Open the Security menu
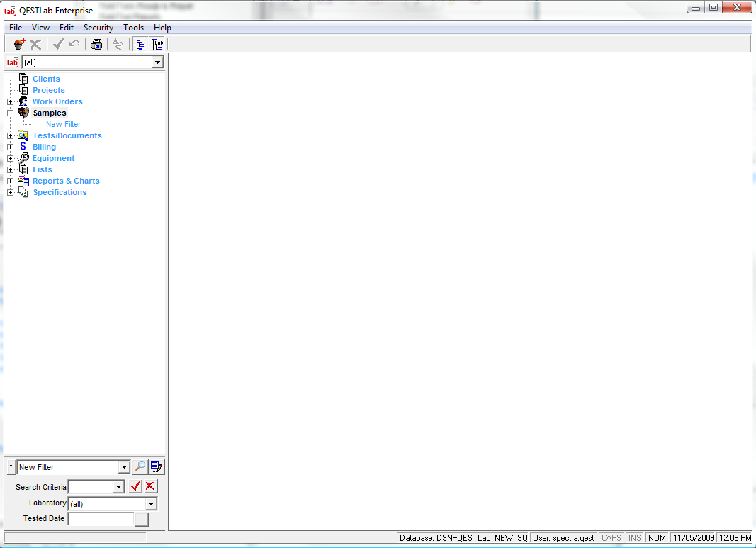The image size is (756, 548). click(x=98, y=28)
